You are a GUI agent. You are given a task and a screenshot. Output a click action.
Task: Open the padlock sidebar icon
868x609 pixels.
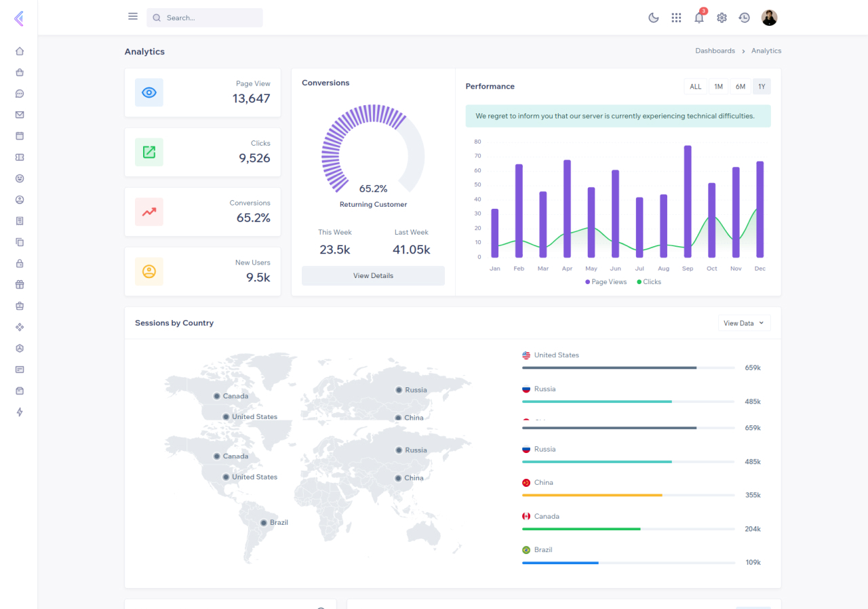click(x=20, y=263)
